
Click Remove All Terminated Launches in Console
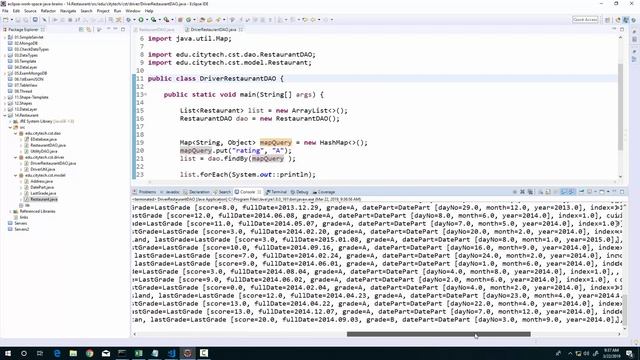[x=530, y=192]
